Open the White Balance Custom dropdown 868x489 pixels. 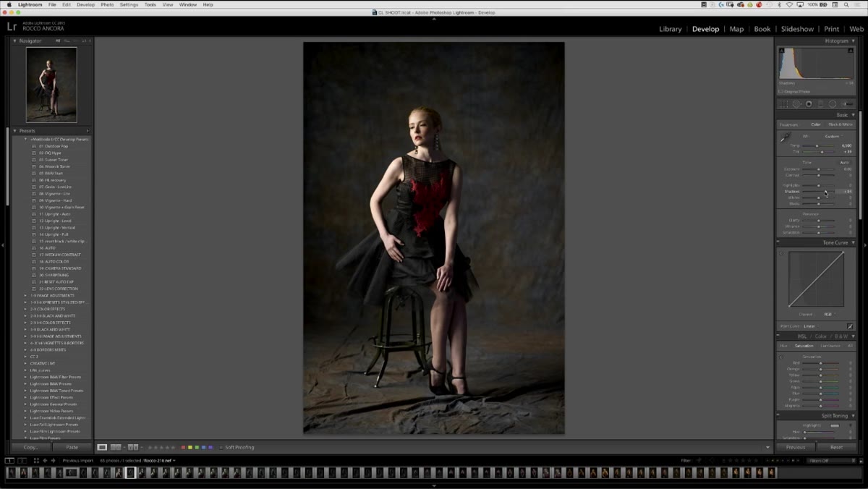[x=833, y=136]
